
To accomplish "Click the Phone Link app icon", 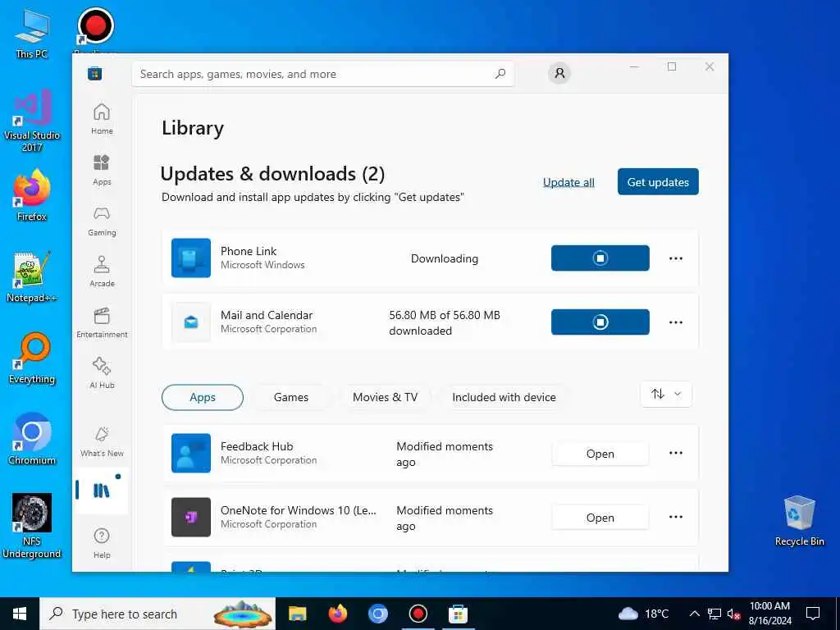I will [x=190, y=258].
